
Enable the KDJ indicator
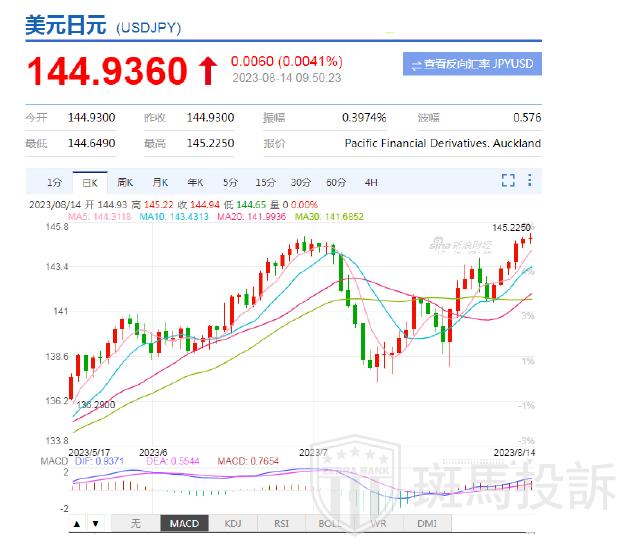[233, 523]
